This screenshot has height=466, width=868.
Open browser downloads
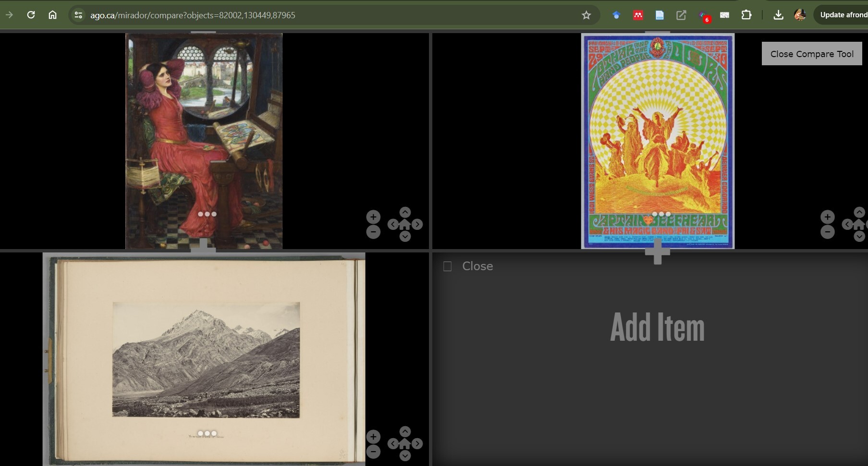click(x=778, y=15)
